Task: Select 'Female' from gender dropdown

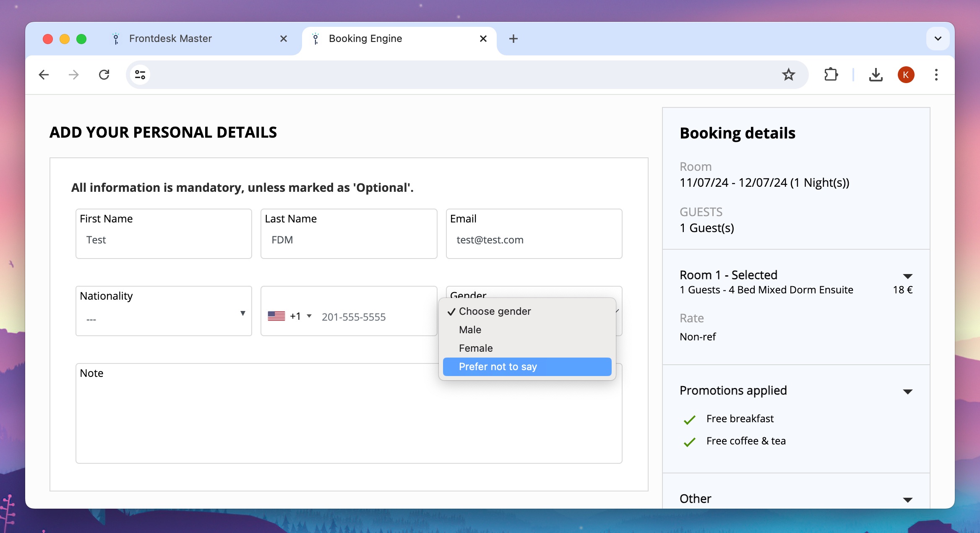Action: (476, 349)
